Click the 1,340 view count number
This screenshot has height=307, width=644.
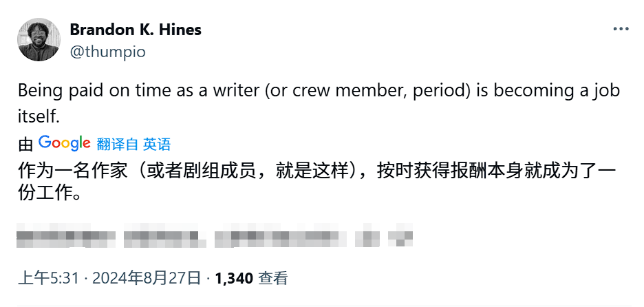click(234, 278)
